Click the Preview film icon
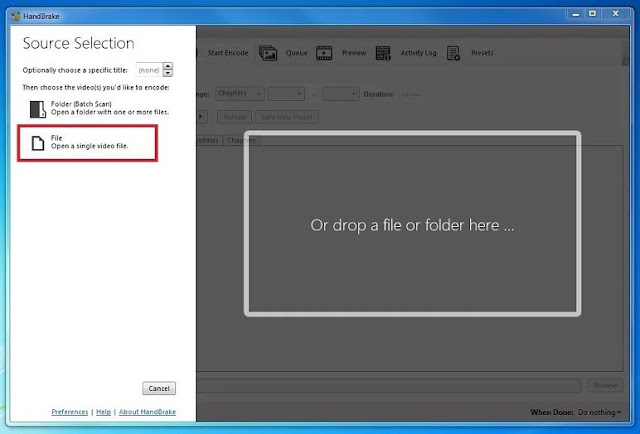640x434 pixels. click(x=324, y=53)
